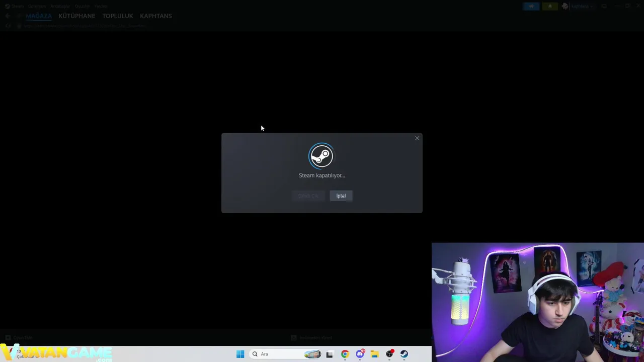Open Google Chrome from the taskbar
The height and width of the screenshot is (362, 644).
(x=345, y=354)
